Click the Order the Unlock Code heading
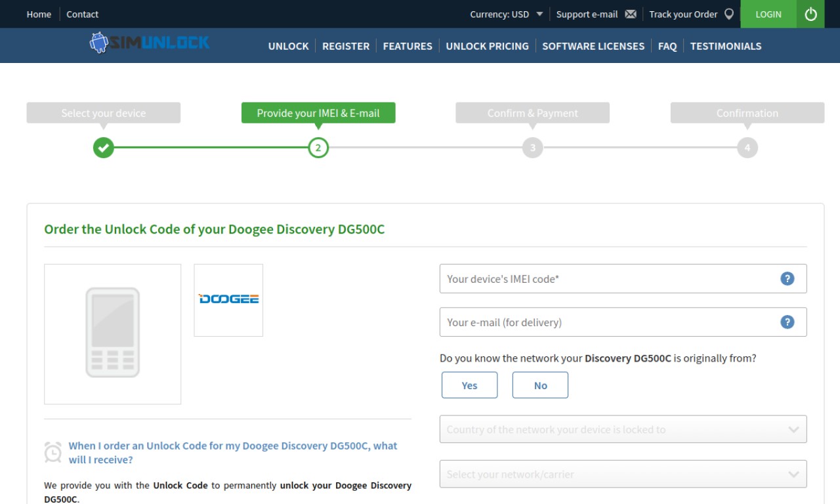 215,229
